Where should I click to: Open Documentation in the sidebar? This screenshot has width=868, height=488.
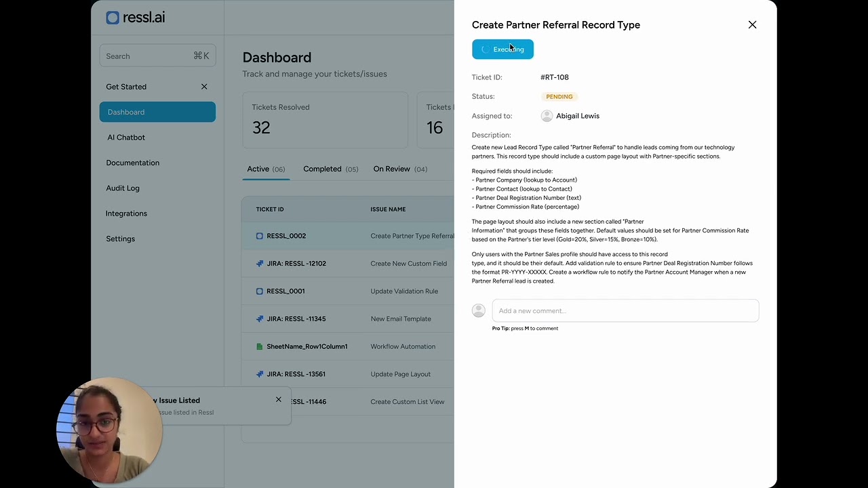[132, 163]
